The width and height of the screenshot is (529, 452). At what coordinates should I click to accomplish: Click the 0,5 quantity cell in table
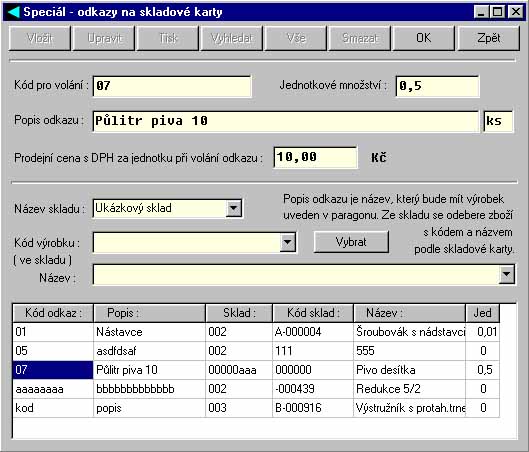pyautogui.click(x=482, y=370)
